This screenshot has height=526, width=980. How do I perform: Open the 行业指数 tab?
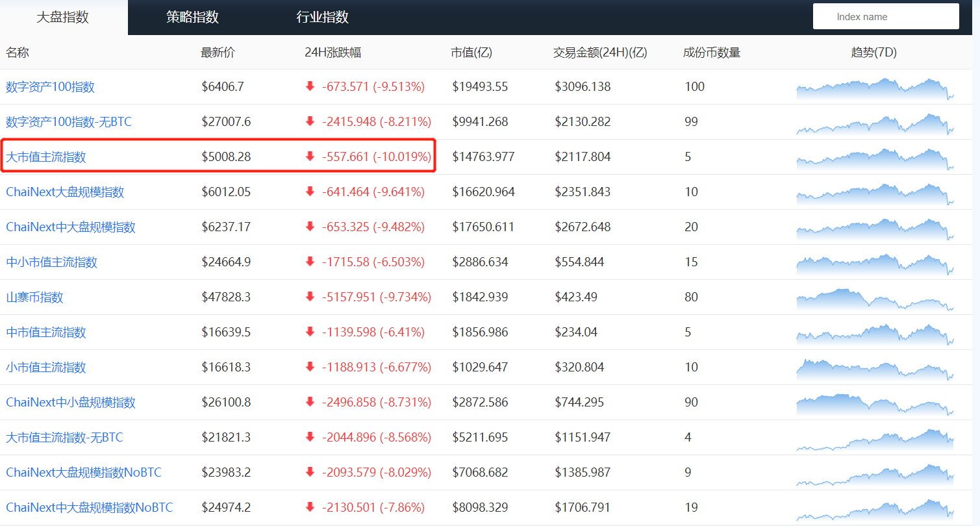click(x=323, y=18)
